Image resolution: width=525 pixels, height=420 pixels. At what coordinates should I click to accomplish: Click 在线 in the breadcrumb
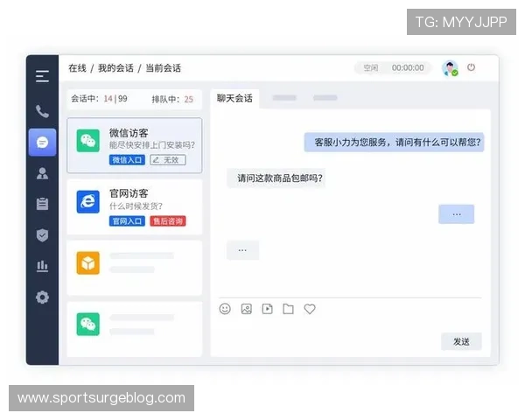[77, 68]
